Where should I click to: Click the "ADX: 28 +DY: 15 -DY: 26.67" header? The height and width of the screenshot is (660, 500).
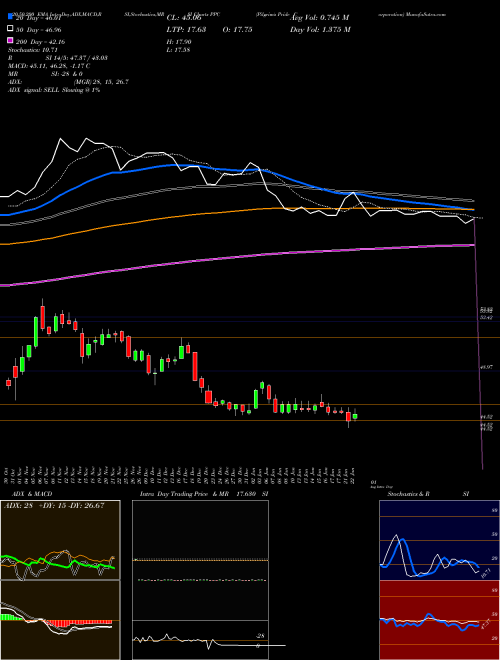[x=54, y=505]
